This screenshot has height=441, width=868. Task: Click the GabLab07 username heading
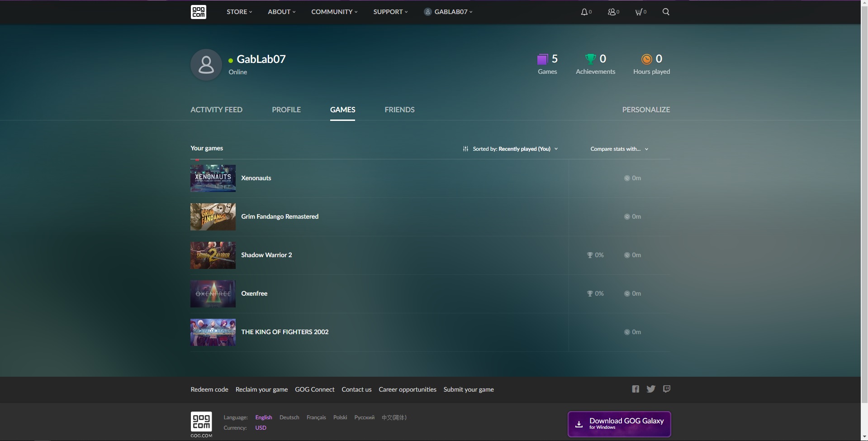click(261, 59)
